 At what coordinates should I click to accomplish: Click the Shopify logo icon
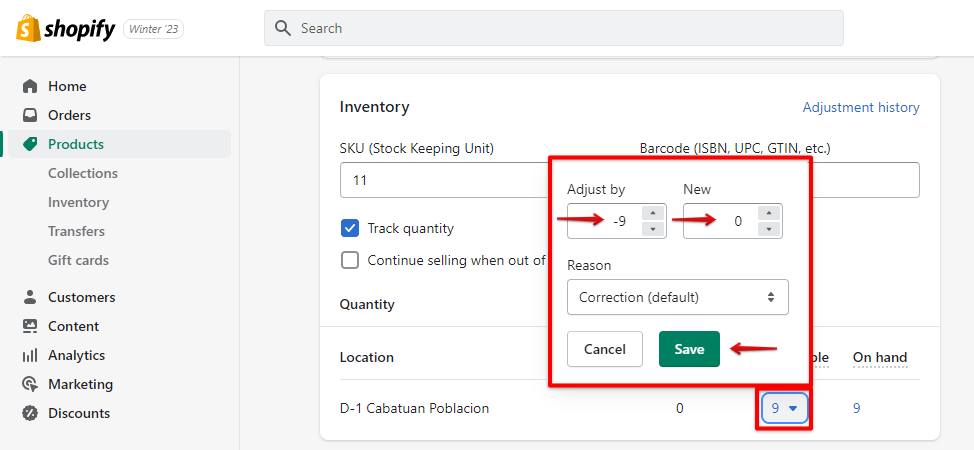click(x=28, y=29)
